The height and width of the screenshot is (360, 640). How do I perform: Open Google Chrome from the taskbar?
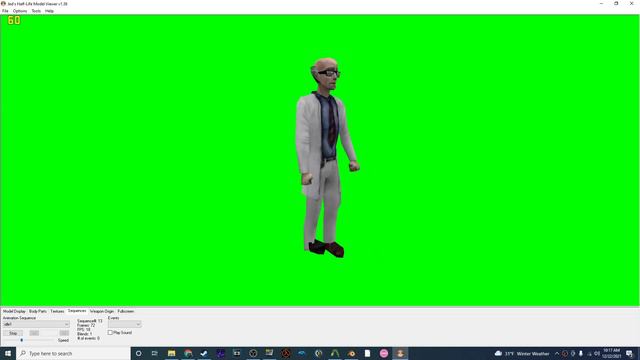pos(188,353)
